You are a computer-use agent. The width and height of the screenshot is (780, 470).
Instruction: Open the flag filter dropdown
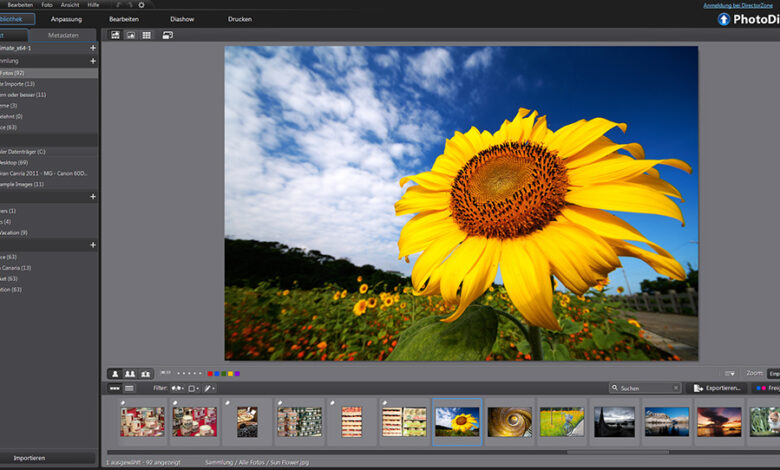click(180, 388)
